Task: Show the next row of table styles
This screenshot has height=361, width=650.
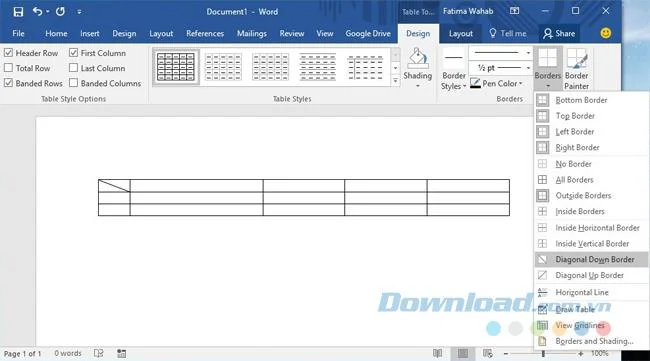Action: point(395,68)
